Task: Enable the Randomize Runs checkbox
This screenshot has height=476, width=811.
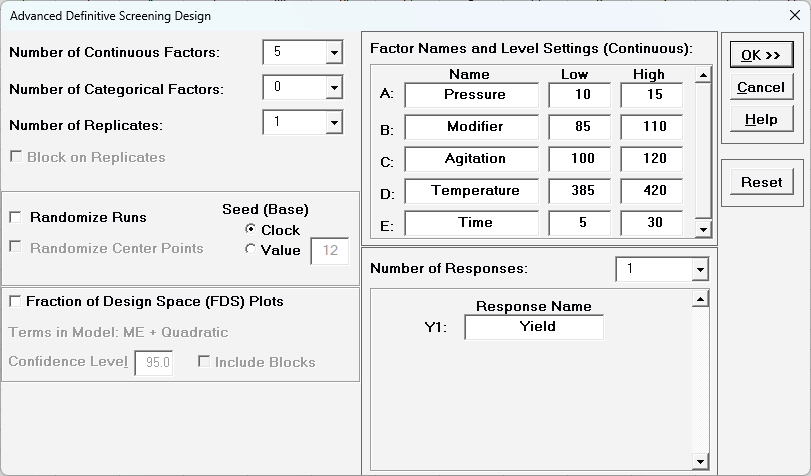Action: tap(16, 217)
